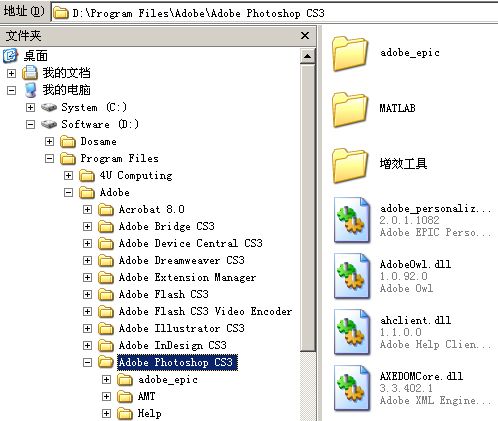Select the ahclient.dll file icon
498x421 pixels.
352,332
